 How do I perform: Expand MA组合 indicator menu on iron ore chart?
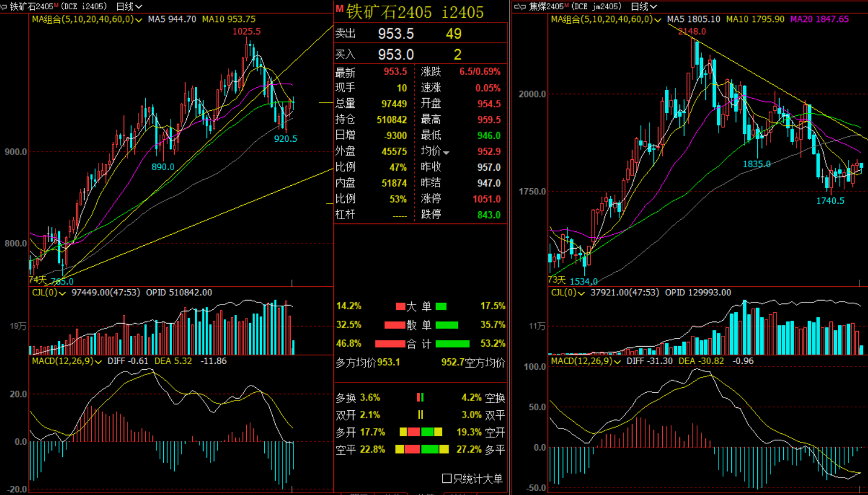pyautogui.click(x=138, y=20)
